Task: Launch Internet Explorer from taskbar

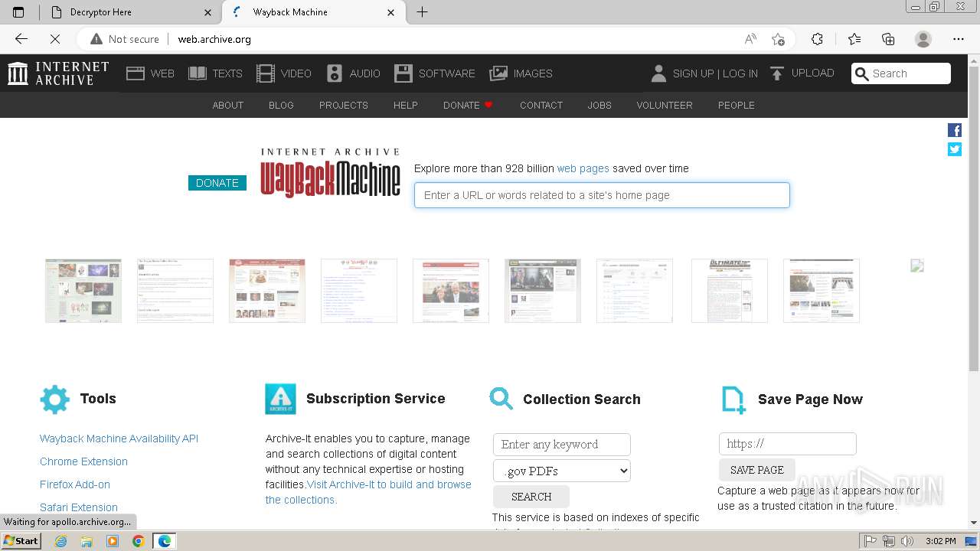Action: click(x=60, y=541)
